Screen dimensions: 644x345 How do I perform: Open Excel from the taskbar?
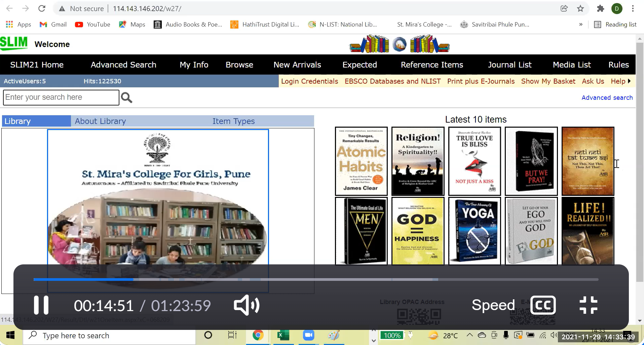click(x=283, y=335)
